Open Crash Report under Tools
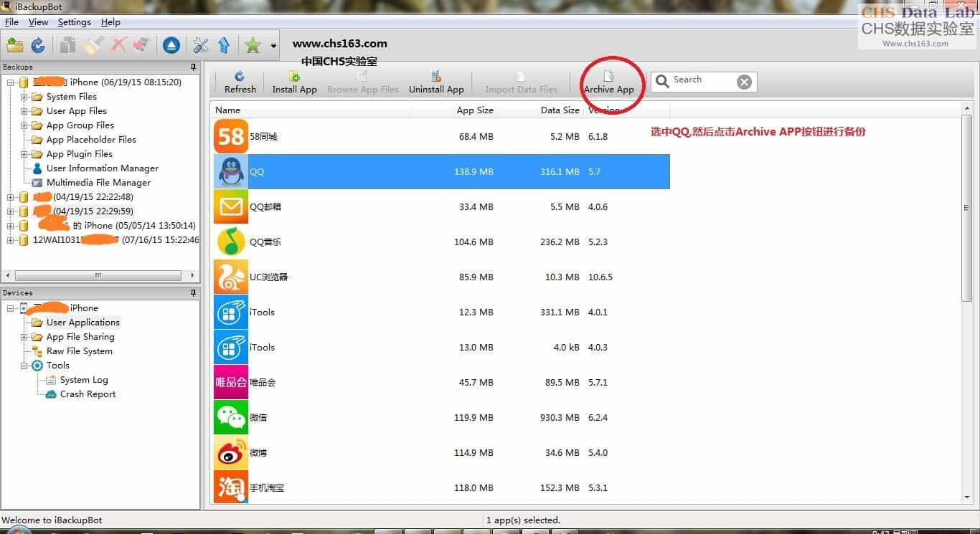Viewport: 980px width, 534px height. click(88, 394)
